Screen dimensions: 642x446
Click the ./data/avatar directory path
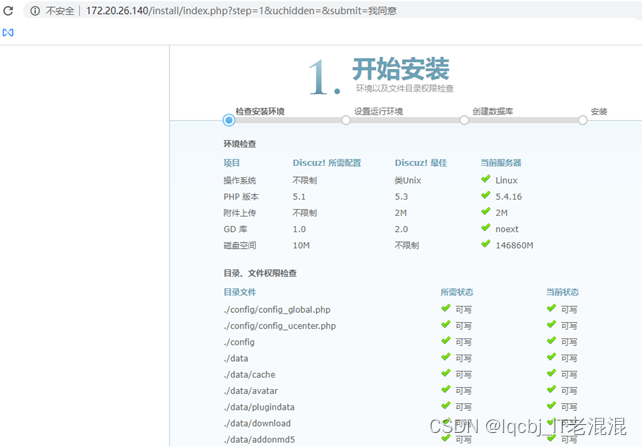251,391
